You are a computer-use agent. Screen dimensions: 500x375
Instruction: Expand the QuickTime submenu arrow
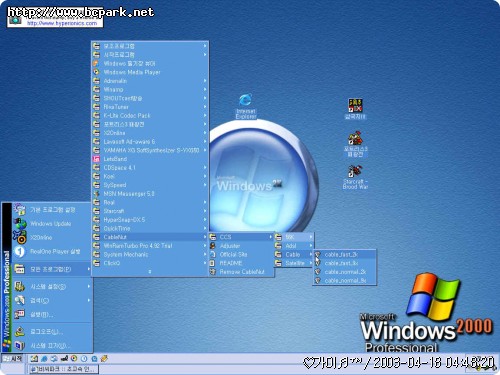[205, 228]
